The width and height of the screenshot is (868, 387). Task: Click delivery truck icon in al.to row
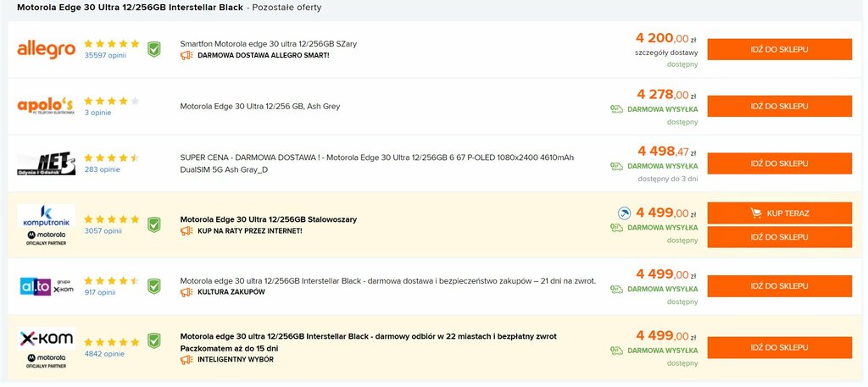pos(617,289)
